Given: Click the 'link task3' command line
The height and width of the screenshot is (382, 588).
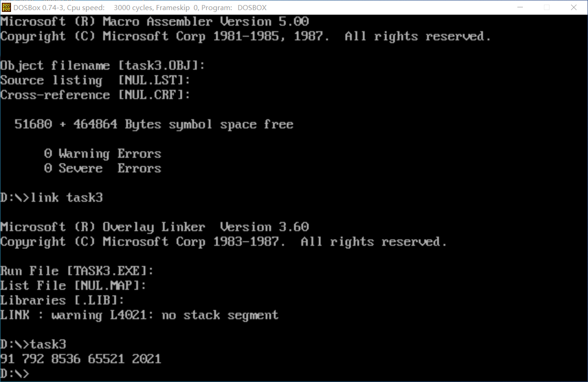Looking at the screenshot, I should [51, 198].
